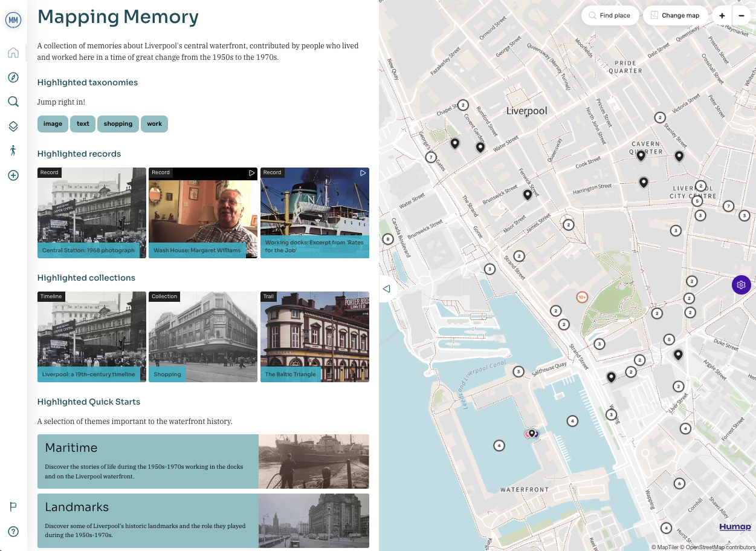Zoom out on the map
Image resolution: width=756 pixels, height=551 pixels.
click(741, 16)
